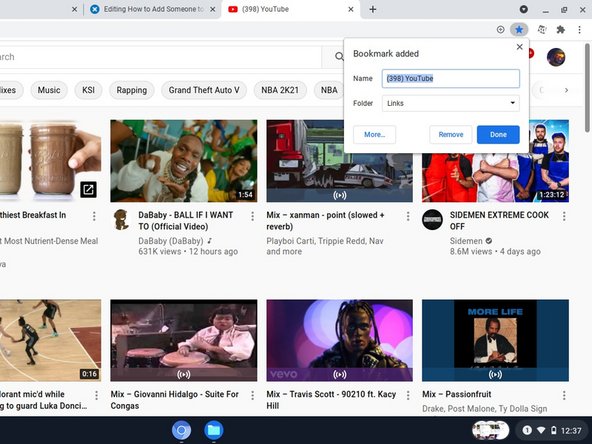Open options for Breakfast ad video
The image size is (592, 444).
point(94,216)
